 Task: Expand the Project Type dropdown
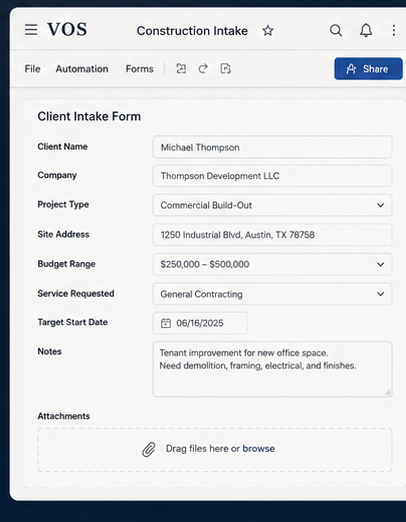coord(380,205)
